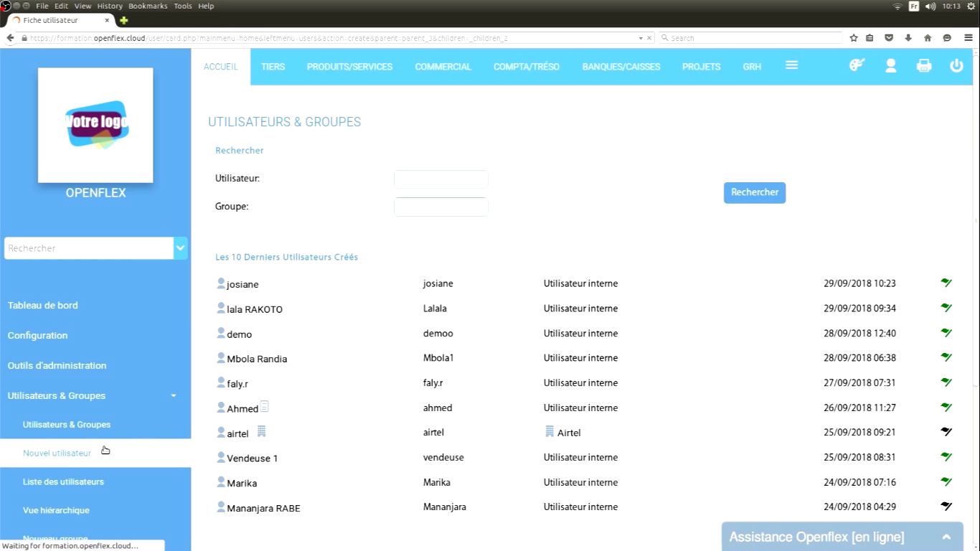This screenshot has height=551, width=980.
Task: Open the COMPTA/TRÉSO menu
Action: click(x=527, y=67)
